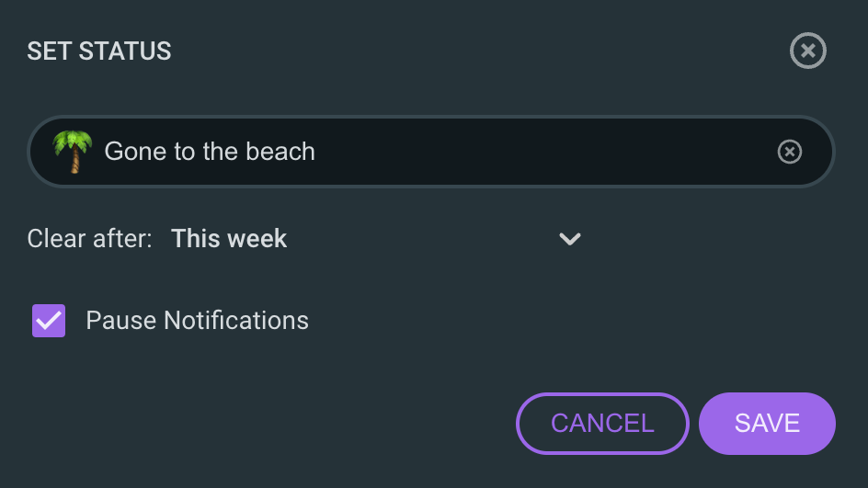Discard changes with outlined Cancel button
868x488 pixels.
[602, 423]
